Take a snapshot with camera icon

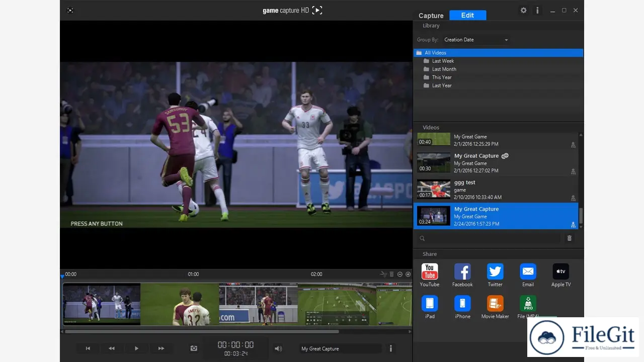click(x=194, y=348)
